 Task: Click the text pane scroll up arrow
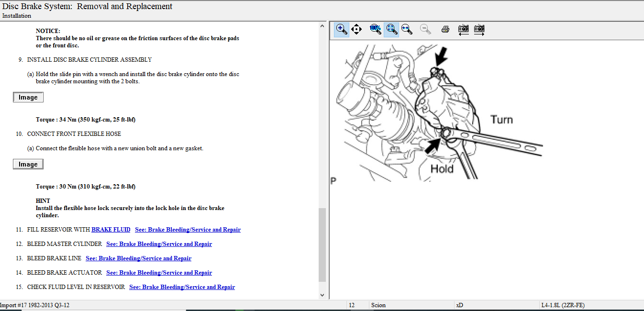[x=322, y=27]
